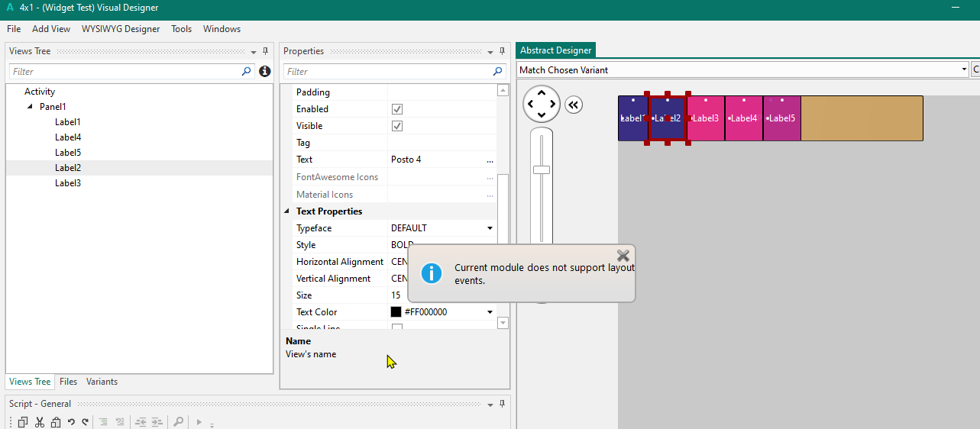Click the Script toolbar overflow arrow
The image size is (980, 429).
pyautogui.click(x=212, y=424)
